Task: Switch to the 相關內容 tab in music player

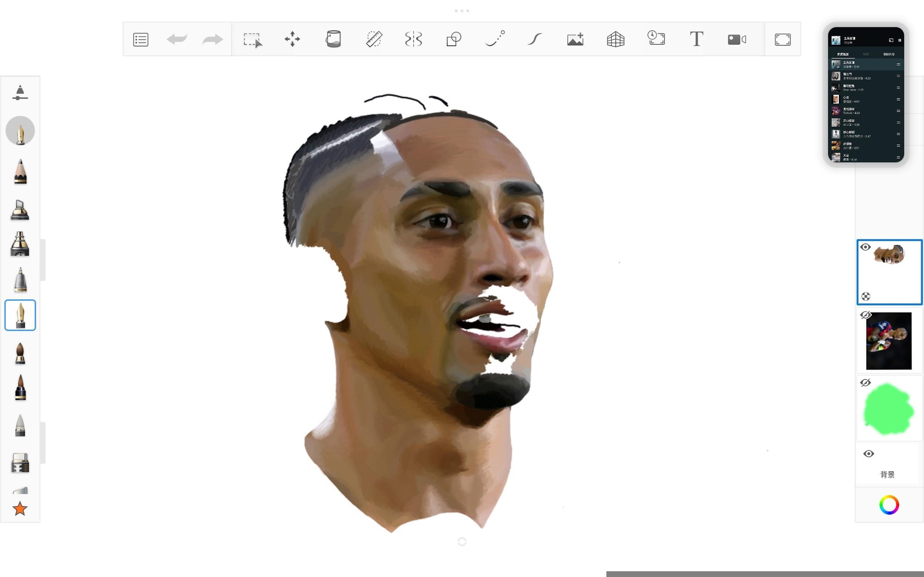Action: [889, 54]
